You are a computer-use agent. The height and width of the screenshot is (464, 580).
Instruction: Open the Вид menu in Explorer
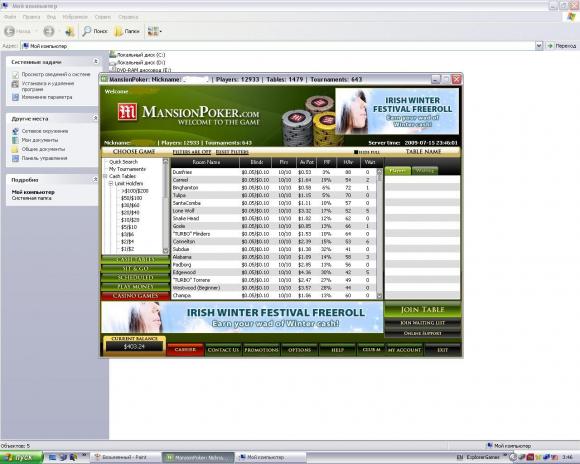coord(51,17)
